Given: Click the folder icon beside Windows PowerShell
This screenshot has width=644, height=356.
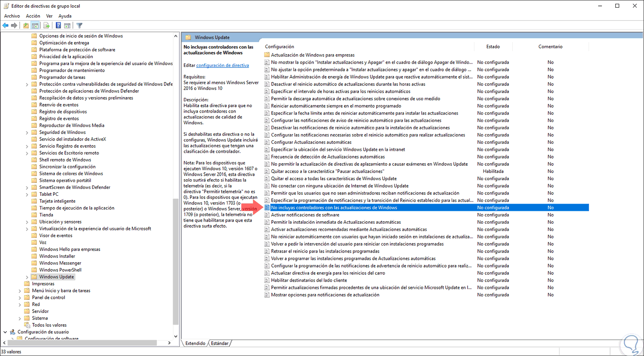Looking at the screenshot, I should coord(34,270).
